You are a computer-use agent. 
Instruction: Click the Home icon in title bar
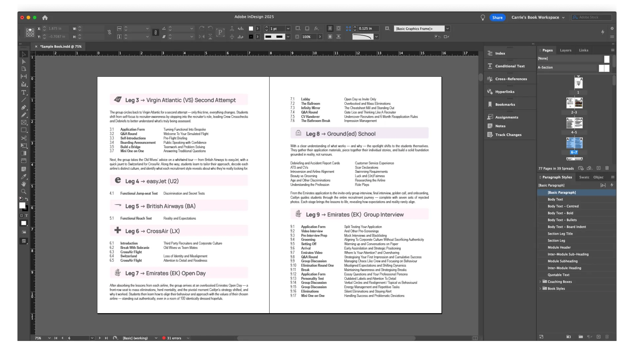click(45, 17)
